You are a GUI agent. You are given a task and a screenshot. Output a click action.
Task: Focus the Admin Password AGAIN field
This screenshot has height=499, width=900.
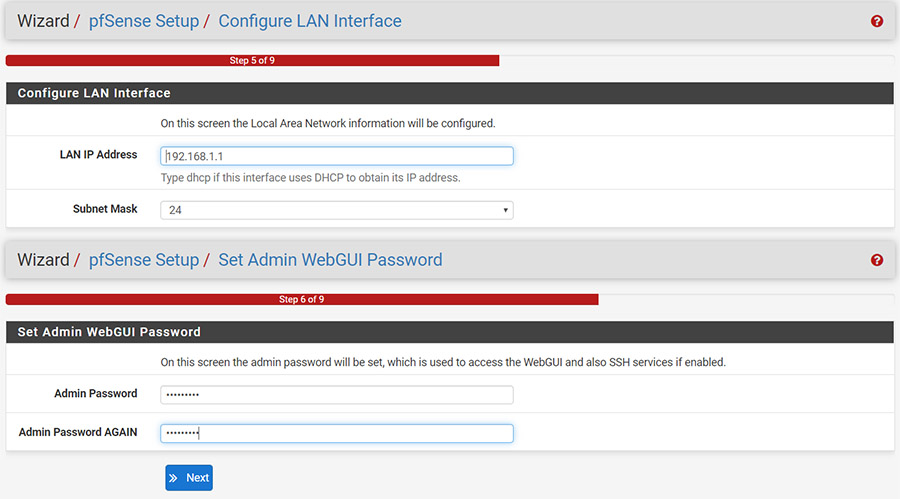336,433
